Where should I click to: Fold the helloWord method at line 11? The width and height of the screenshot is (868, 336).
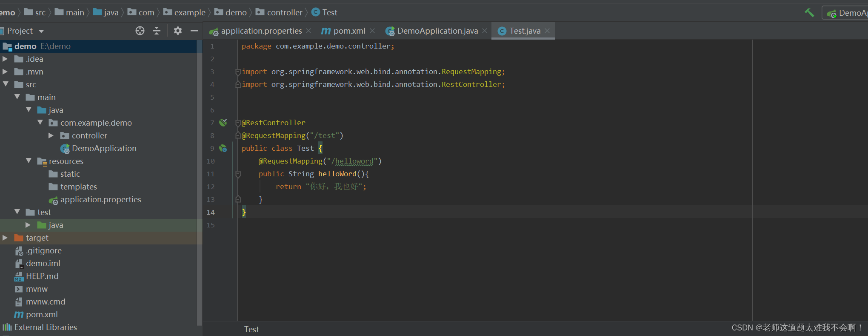point(238,174)
